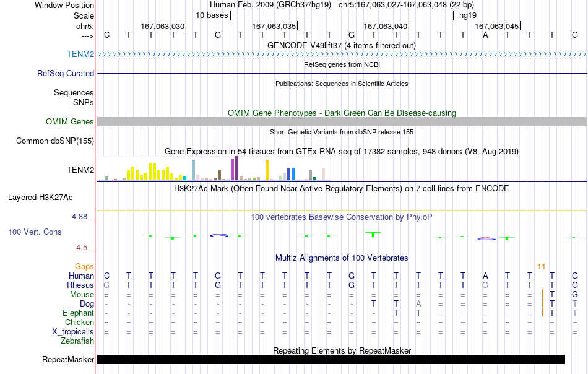Click the tallest purple bar in the GTEx expression chart

236,168
